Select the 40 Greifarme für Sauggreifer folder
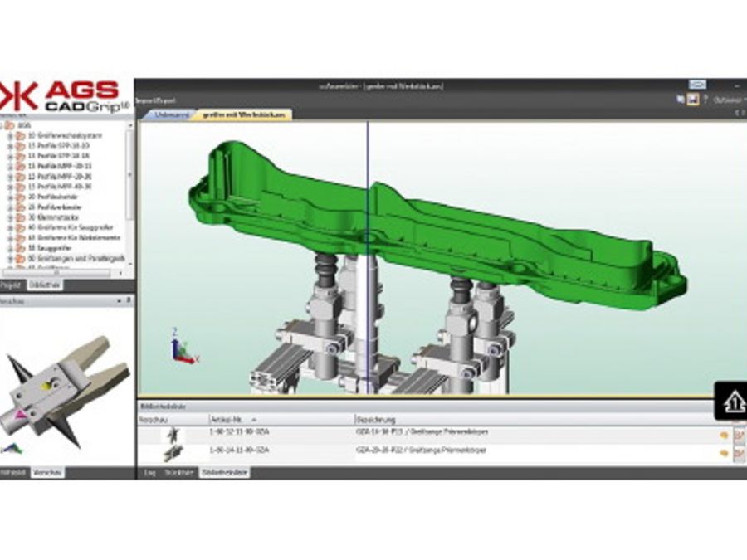747x560 pixels. click(71, 227)
